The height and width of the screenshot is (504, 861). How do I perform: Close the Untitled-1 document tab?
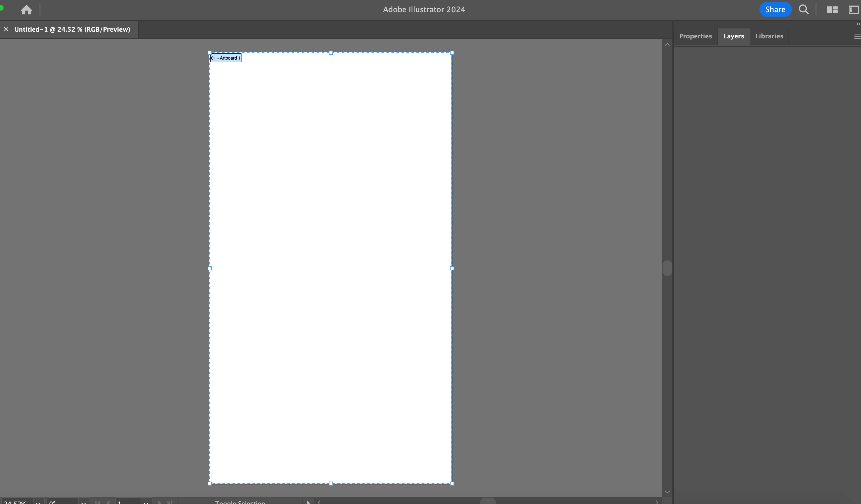coord(6,29)
